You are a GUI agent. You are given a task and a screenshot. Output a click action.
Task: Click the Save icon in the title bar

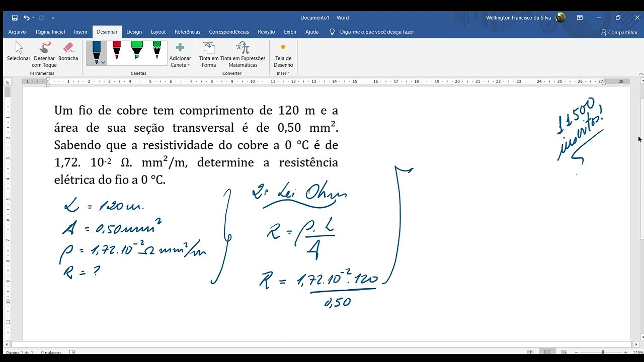[15, 18]
